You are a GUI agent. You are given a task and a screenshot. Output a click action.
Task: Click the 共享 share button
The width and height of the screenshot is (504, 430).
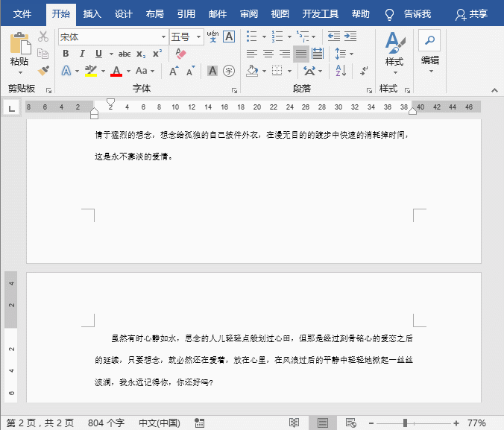click(x=471, y=14)
